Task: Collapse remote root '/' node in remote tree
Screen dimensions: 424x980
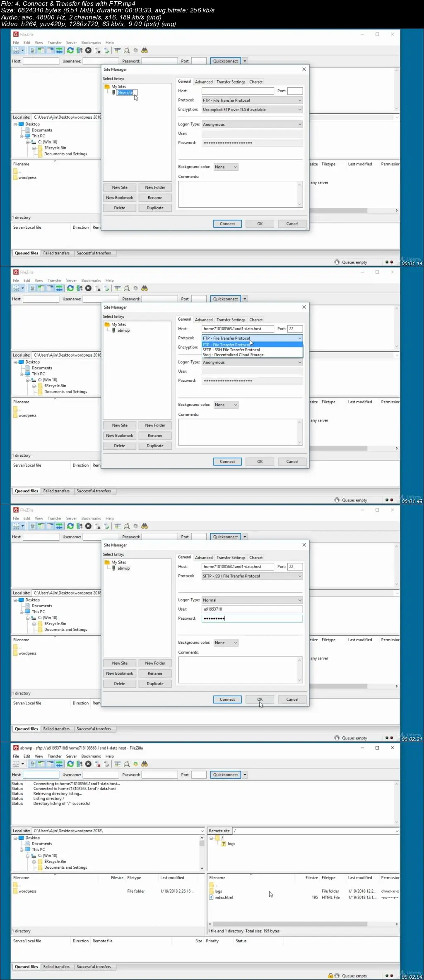Action: [x=211, y=838]
